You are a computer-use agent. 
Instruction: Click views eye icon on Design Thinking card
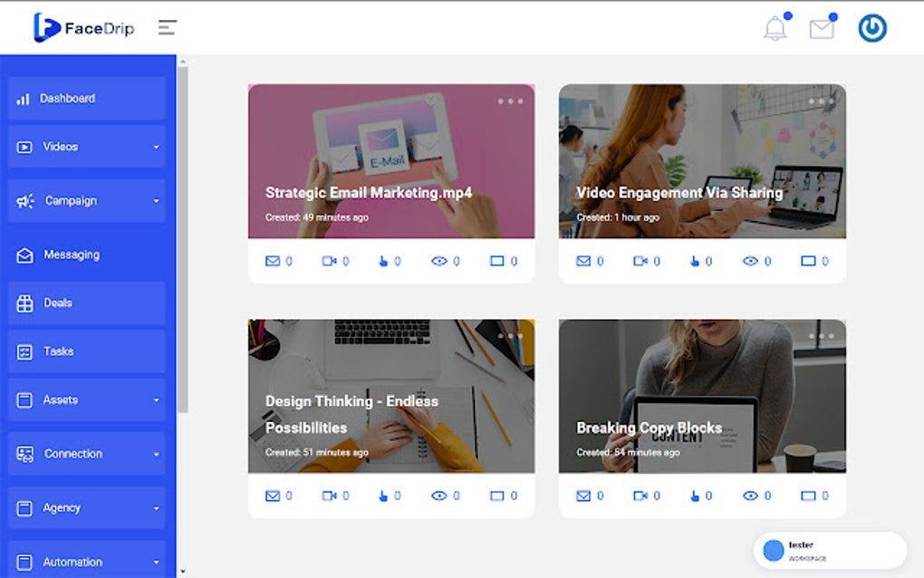(x=439, y=496)
